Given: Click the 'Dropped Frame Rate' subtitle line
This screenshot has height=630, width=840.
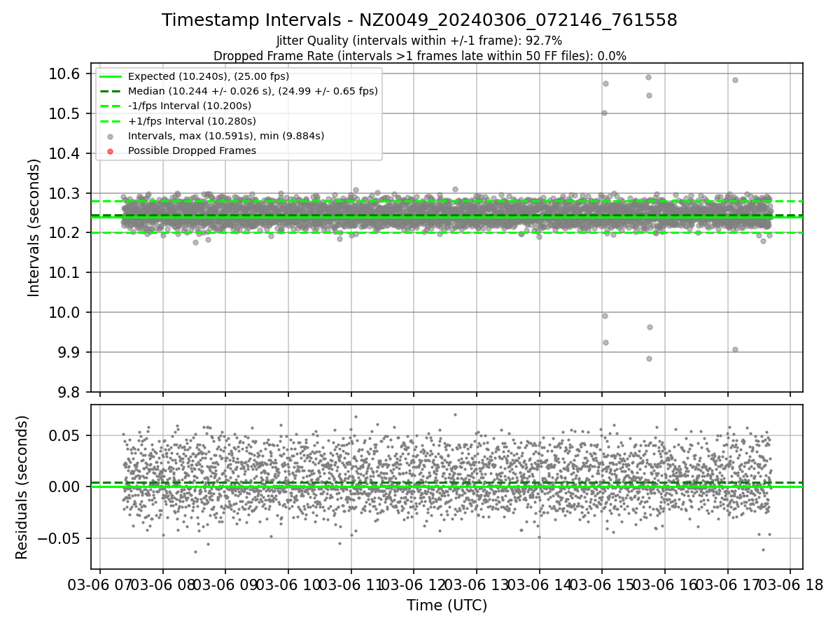Looking at the screenshot, I should (419, 56).
